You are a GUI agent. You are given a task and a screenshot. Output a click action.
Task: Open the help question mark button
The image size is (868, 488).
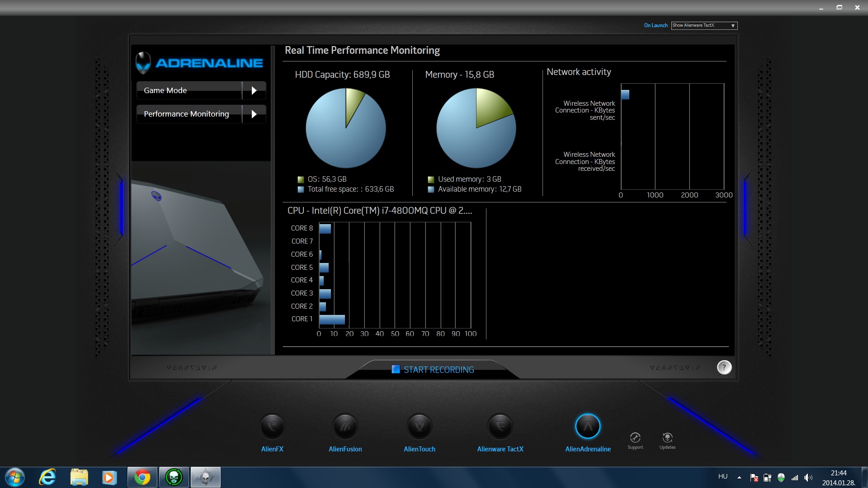point(724,367)
